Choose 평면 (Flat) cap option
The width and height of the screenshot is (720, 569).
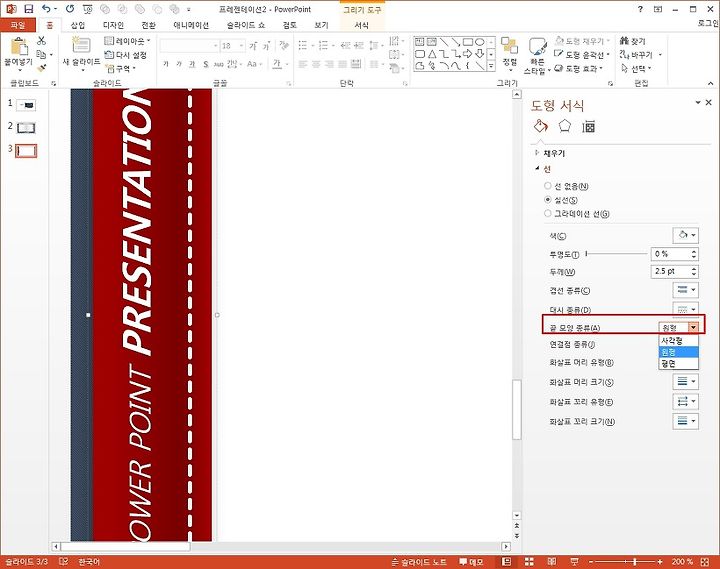pyautogui.click(x=679, y=364)
